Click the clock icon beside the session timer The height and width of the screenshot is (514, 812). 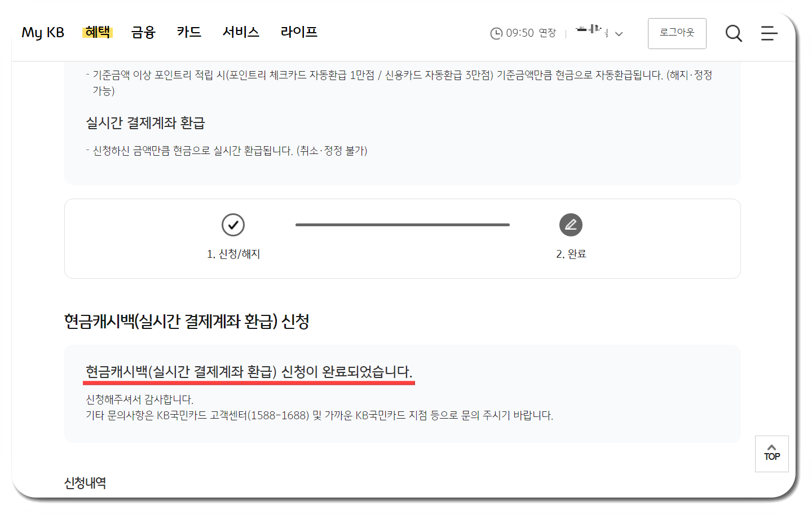(x=496, y=33)
